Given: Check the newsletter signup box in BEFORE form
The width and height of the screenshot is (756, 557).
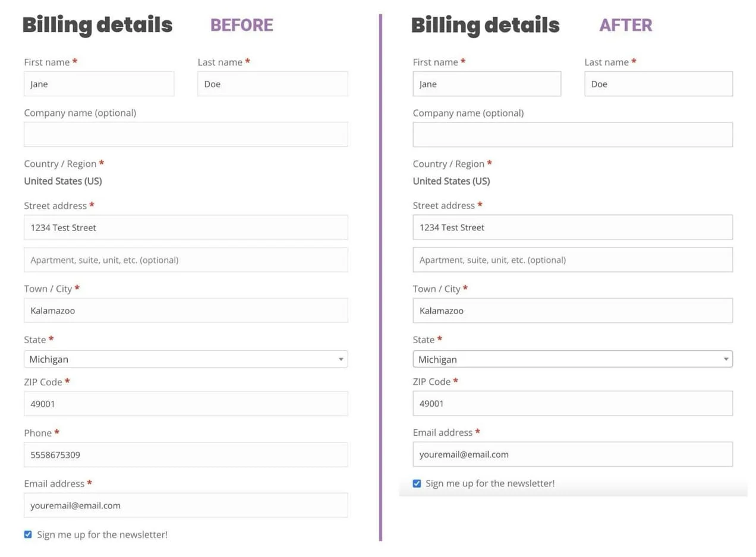Looking at the screenshot, I should [27, 534].
